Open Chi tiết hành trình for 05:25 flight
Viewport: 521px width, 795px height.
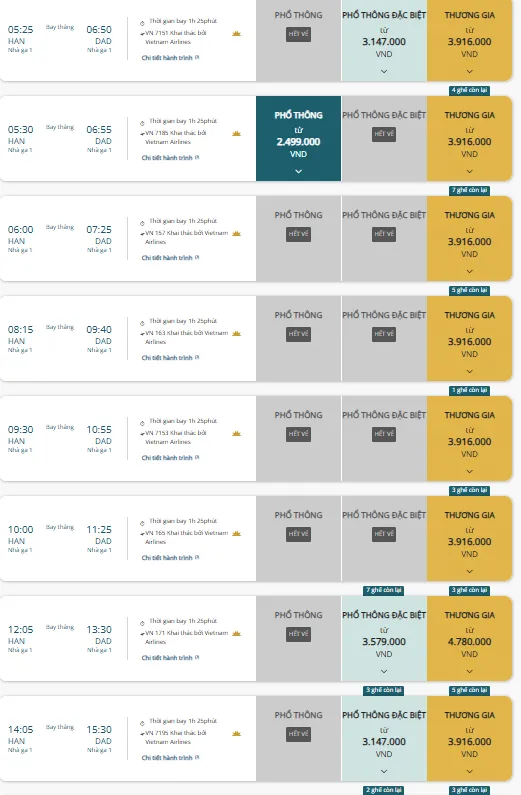tap(167, 58)
